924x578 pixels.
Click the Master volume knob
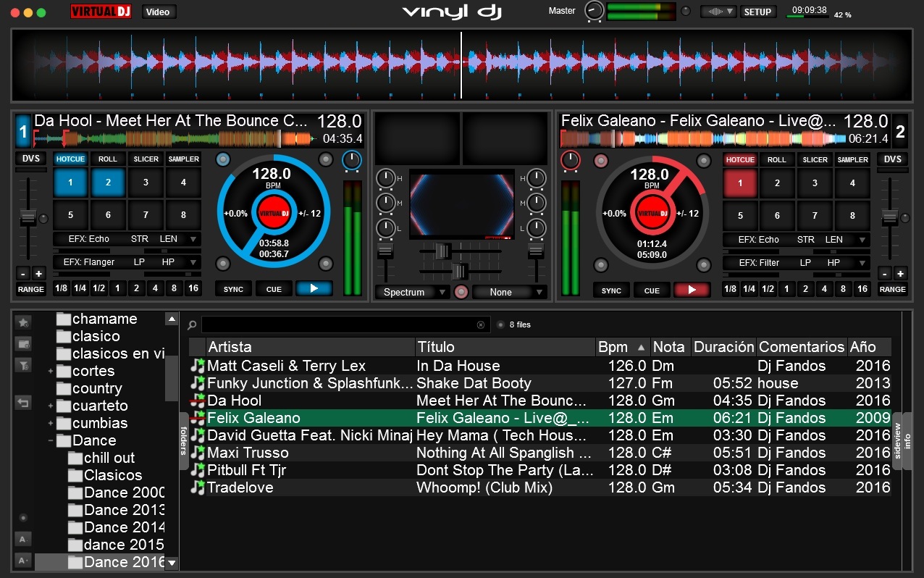pyautogui.click(x=594, y=11)
